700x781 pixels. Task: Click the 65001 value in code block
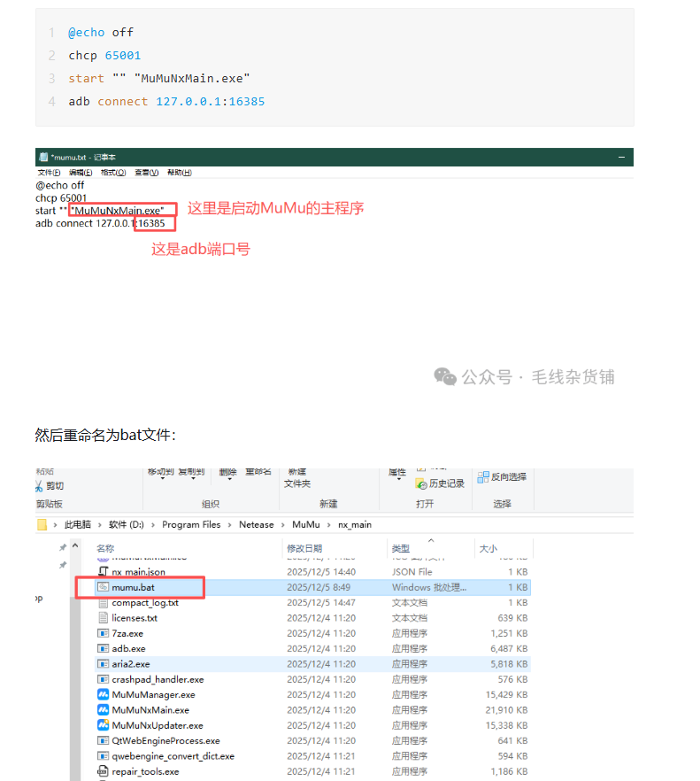(123, 55)
